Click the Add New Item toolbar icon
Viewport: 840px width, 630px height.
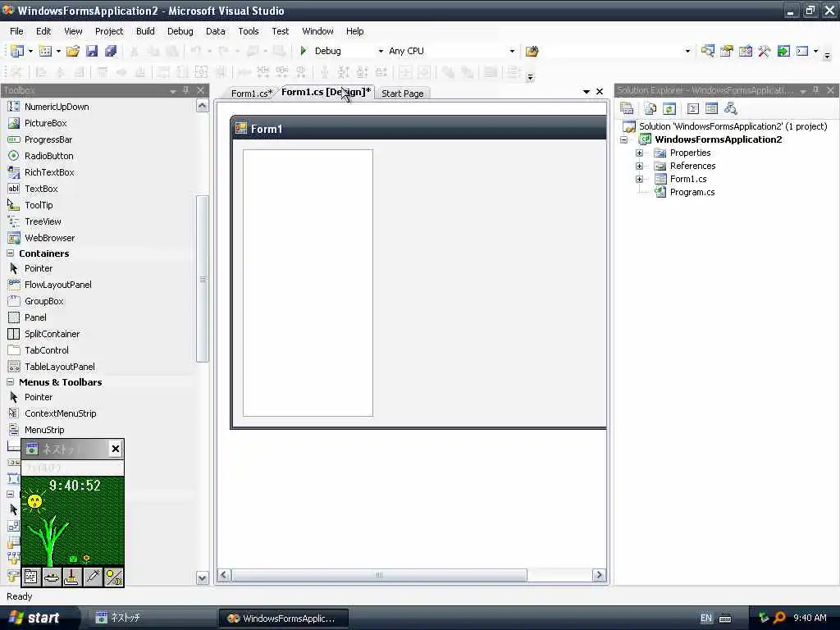pyautogui.click(x=46, y=51)
